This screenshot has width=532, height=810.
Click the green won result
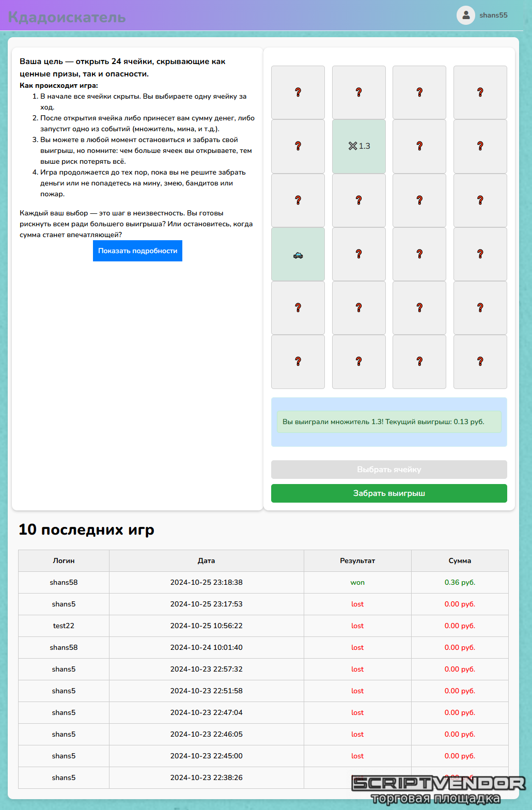tap(357, 583)
